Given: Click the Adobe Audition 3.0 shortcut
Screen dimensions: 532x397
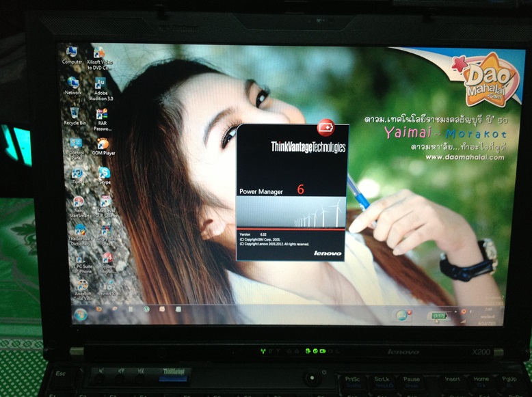Looking at the screenshot, I should (x=101, y=89).
